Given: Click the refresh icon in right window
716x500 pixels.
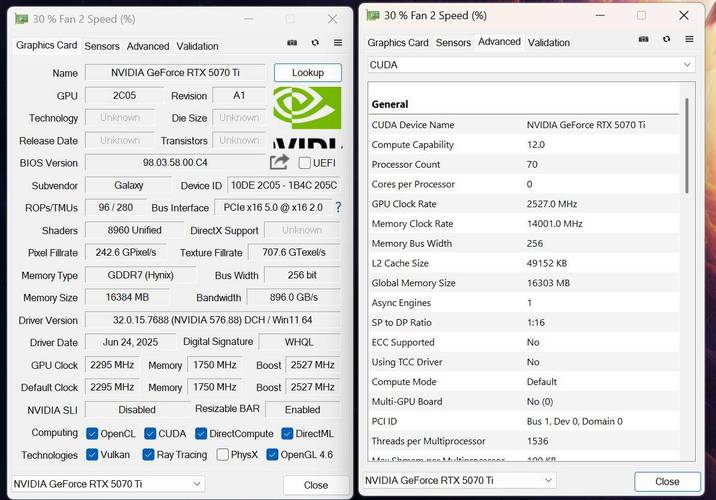Looking at the screenshot, I should (x=667, y=39).
